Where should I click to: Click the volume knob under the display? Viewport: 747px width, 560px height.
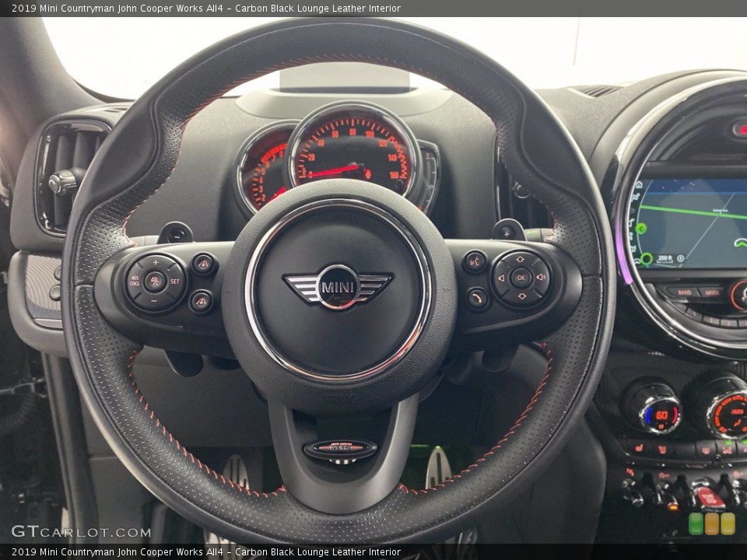click(x=739, y=295)
